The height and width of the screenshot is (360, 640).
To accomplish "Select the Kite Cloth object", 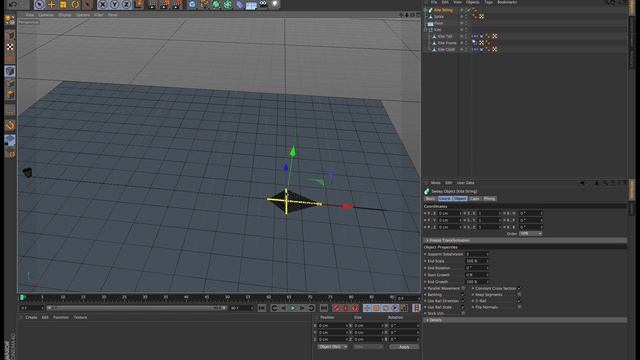I will tap(446, 49).
